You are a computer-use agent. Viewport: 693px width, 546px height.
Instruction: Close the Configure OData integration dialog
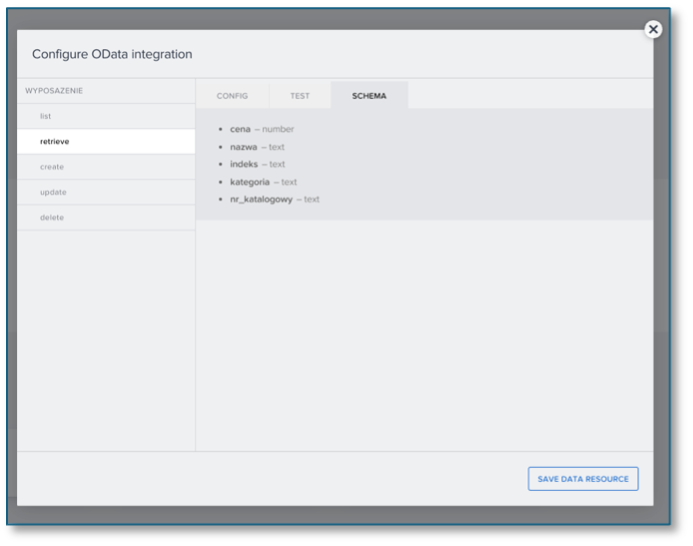point(653,29)
